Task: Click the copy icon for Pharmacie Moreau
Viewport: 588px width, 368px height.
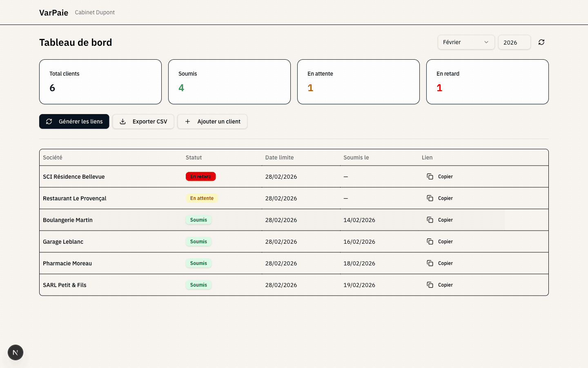Action: 430,263
